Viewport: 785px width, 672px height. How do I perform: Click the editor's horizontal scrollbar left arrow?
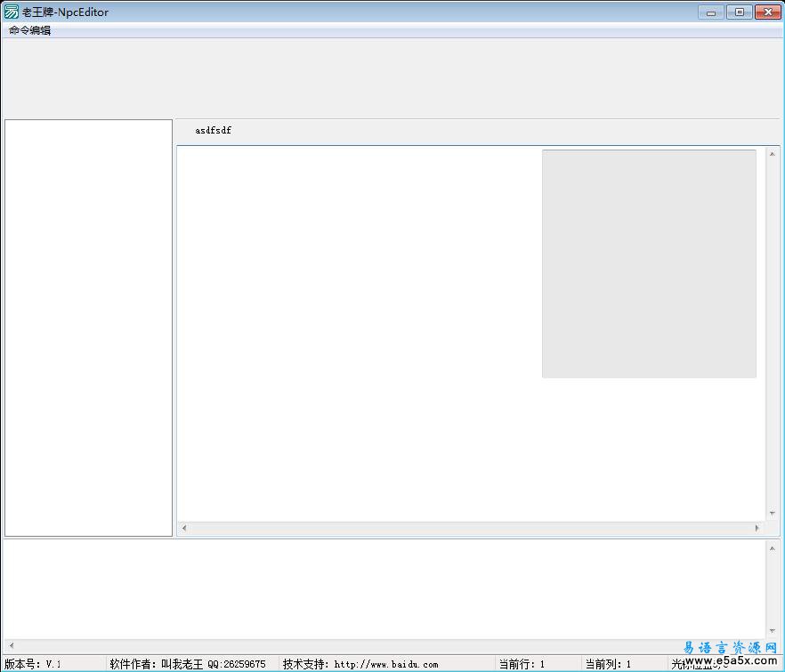click(184, 528)
